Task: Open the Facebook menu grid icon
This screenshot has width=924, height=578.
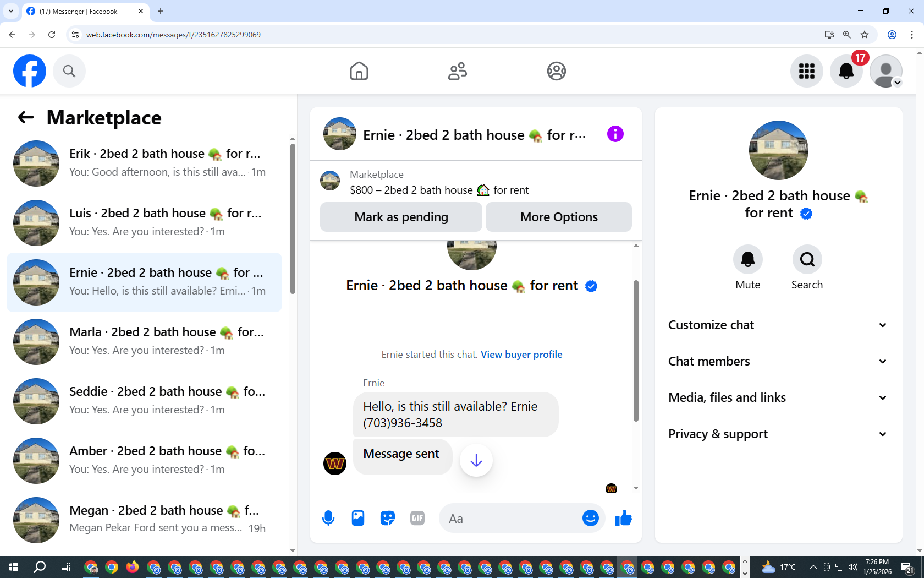Action: (x=807, y=71)
